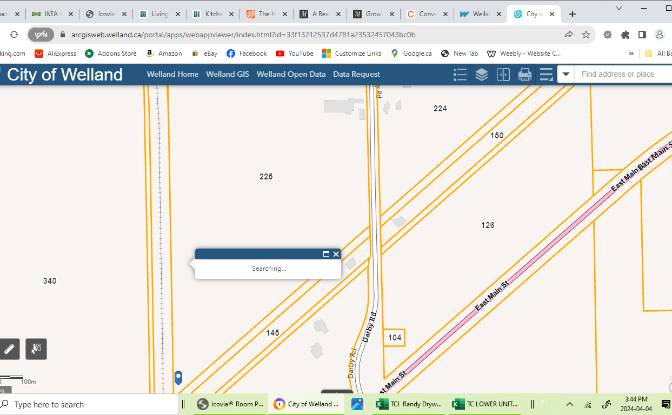Image resolution: width=672 pixels, height=415 pixels.
Task: Open the Legend widget icon
Action: click(460, 75)
